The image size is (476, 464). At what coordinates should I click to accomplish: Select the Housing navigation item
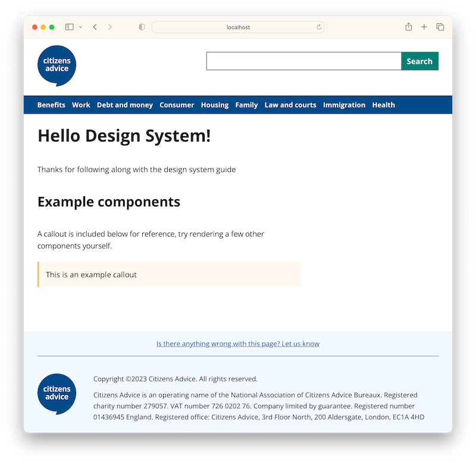(215, 105)
